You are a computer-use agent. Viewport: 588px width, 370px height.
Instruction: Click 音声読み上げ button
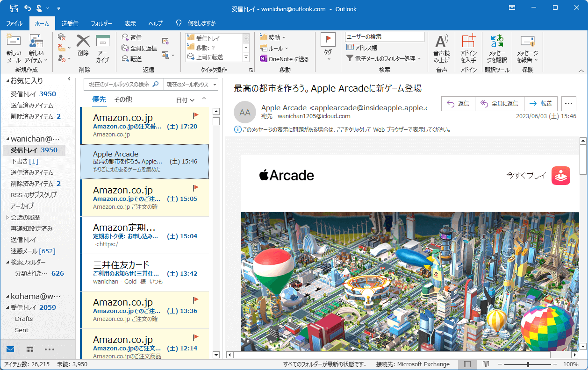[x=441, y=49]
